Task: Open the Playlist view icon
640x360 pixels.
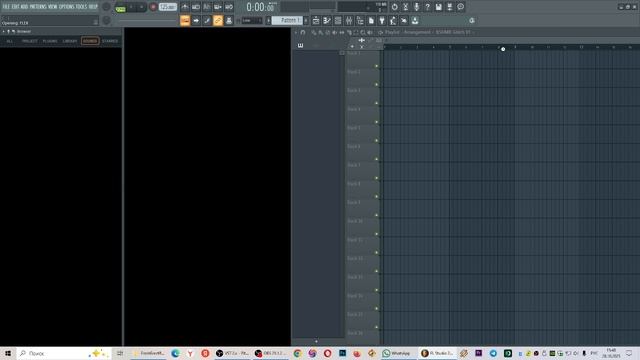Action: 316,20
